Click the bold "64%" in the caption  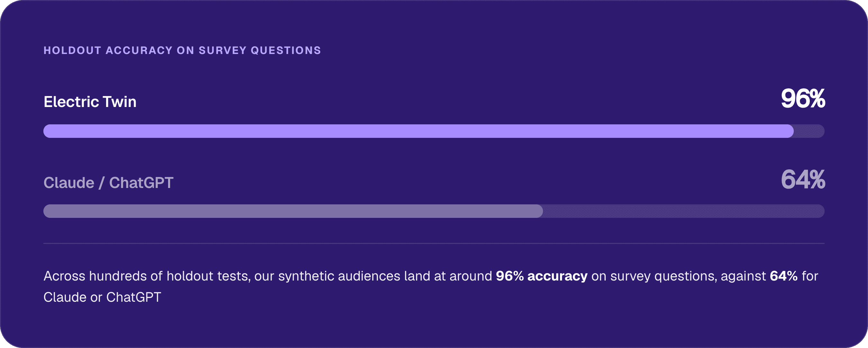coord(784,276)
